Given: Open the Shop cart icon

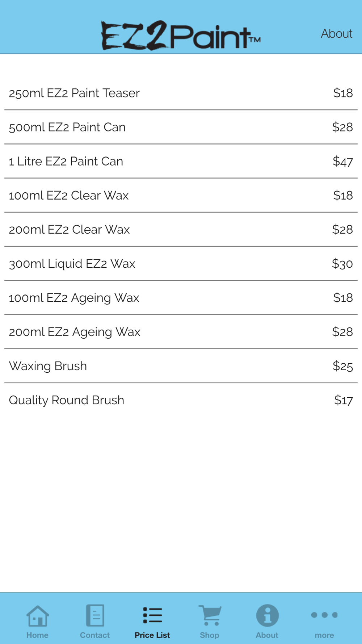Looking at the screenshot, I should 210,615.
